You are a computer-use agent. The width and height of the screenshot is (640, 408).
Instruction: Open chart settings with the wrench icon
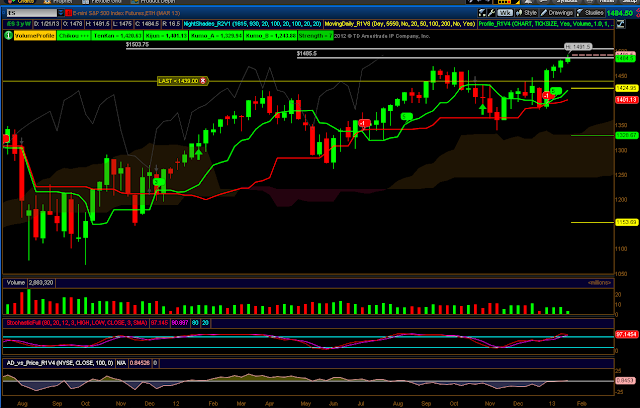491,13
